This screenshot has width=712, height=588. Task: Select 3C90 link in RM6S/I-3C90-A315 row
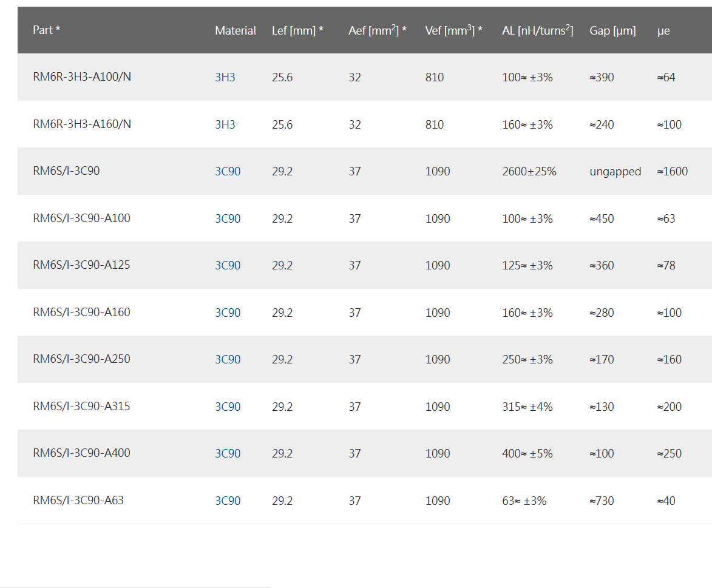coord(228,407)
